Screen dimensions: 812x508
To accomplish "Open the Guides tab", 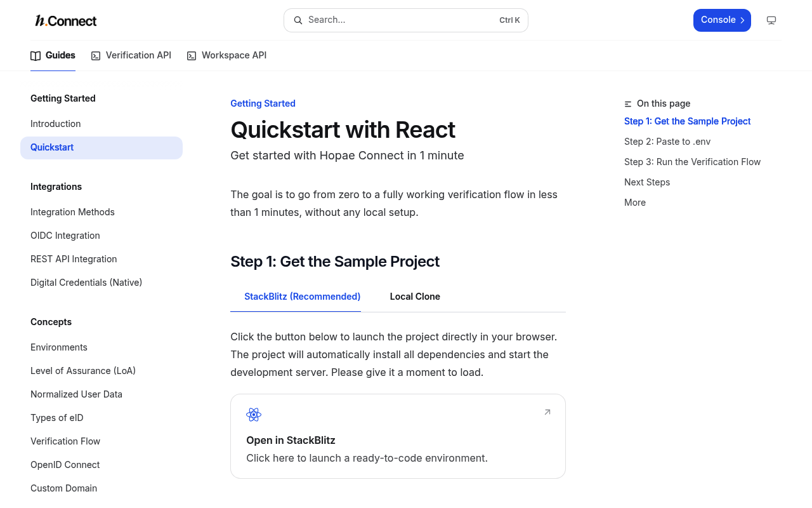I will (x=53, y=55).
